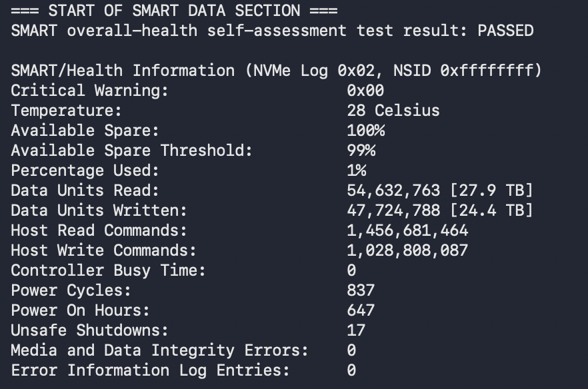Click the Available Spare value 100%
This screenshot has width=588, height=389.
(x=365, y=131)
